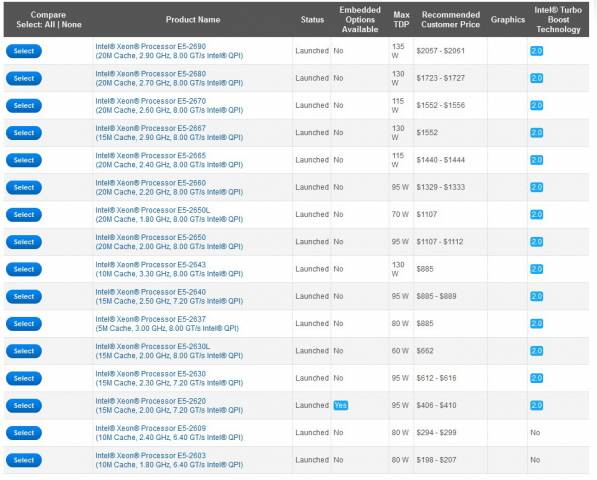Open Intel Xeon Processor E5-2680 product link
This screenshot has width=597, height=480.
[169, 78]
